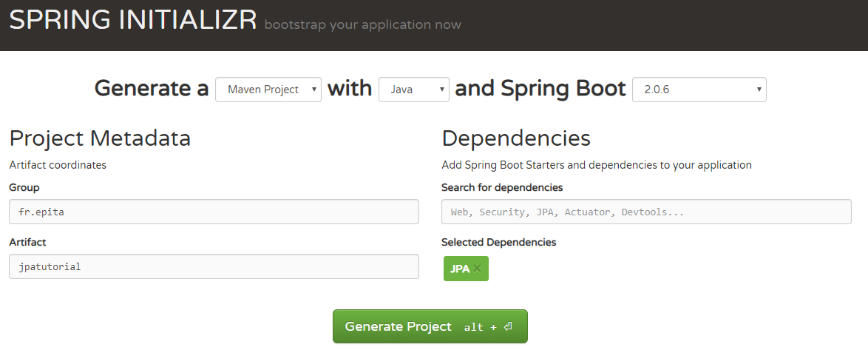Click the Project Metadata heading

coord(101,138)
